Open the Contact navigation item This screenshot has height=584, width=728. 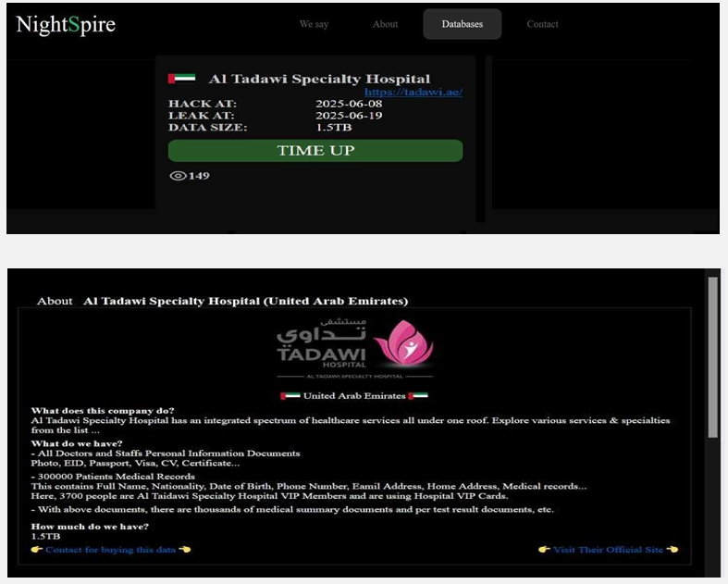click(x=542, y=24)
